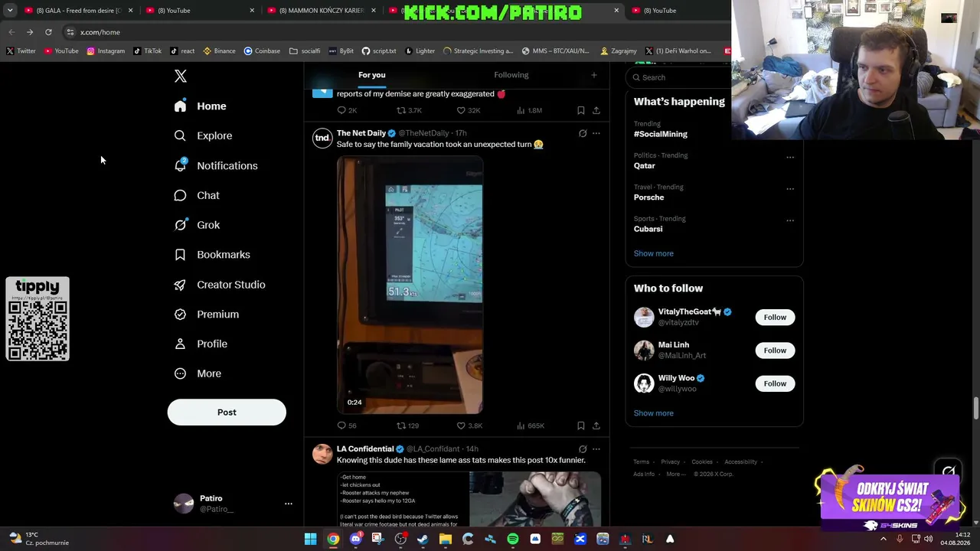980x551 pixels.
Task: Follow Willy Woo
Action: 775,383
